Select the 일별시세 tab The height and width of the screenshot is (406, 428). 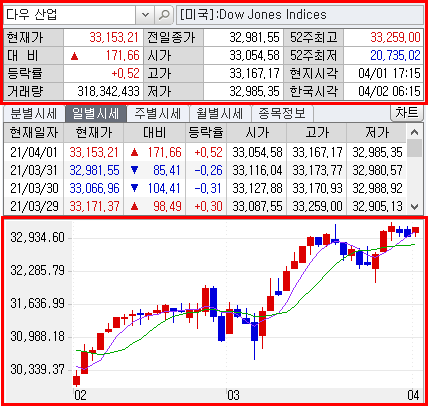[x=95, y=114]
